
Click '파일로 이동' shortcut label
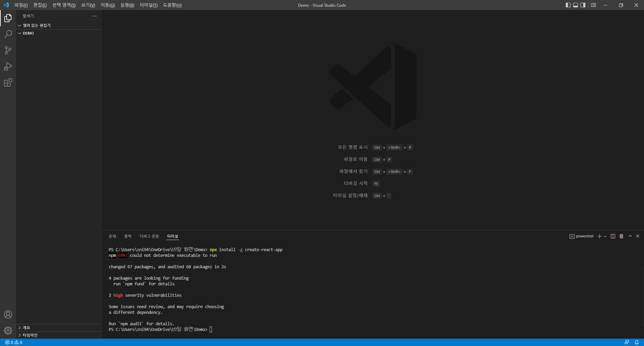click(356, 159)
